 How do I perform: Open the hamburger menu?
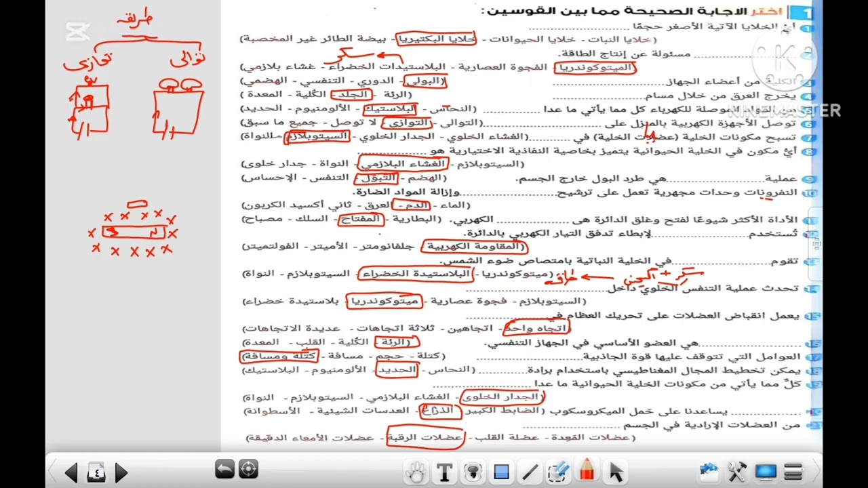793,472
